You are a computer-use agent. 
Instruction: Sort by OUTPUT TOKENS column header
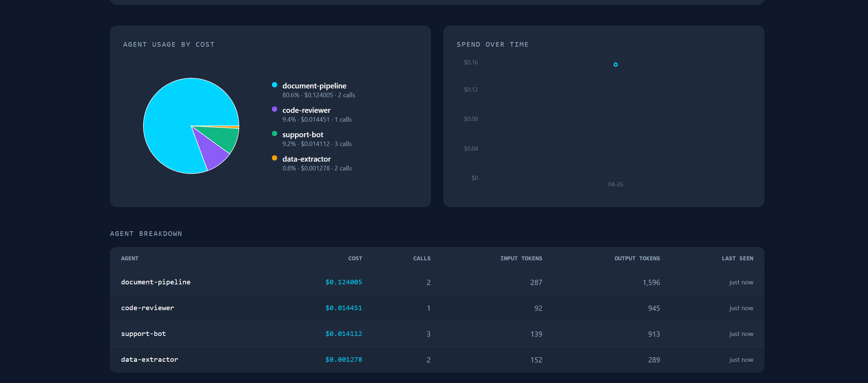tap(637, 259)
